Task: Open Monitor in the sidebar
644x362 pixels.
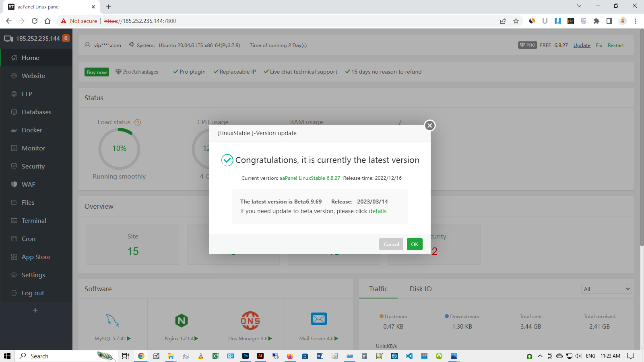Action: [36, 148]
